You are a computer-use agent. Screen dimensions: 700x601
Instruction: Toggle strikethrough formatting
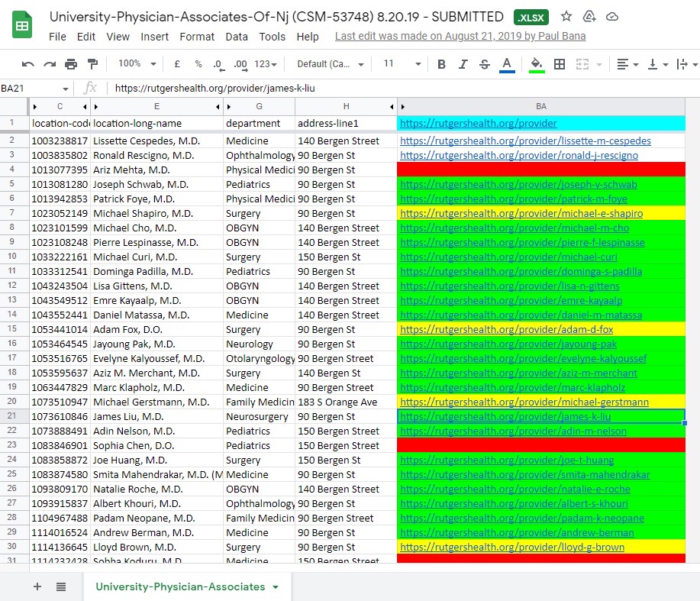pos(485,64)
